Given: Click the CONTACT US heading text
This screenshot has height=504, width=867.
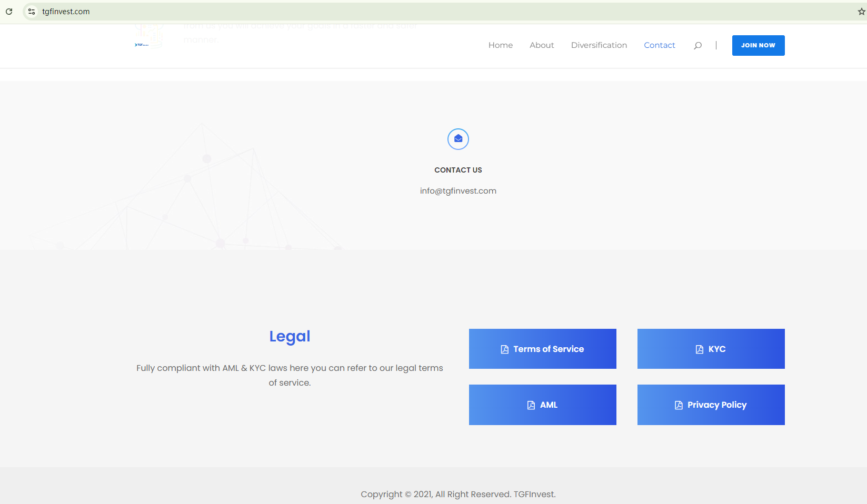Looking at the screenshot, I should tap(458, 170).
